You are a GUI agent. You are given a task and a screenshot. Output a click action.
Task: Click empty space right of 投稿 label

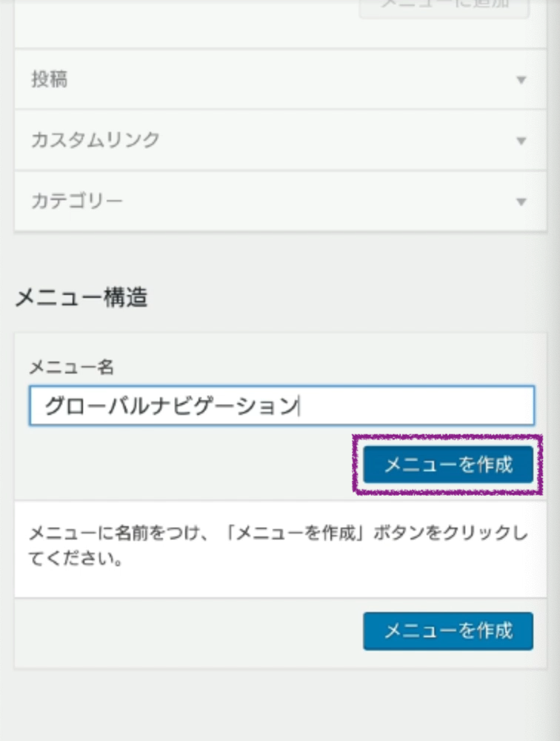281,80
